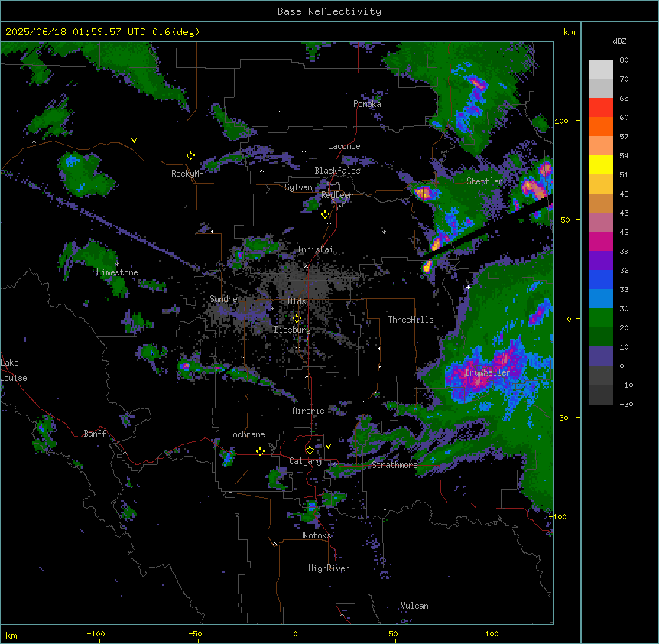
Task: Click the Okotoks label
Action: [315, 535]
